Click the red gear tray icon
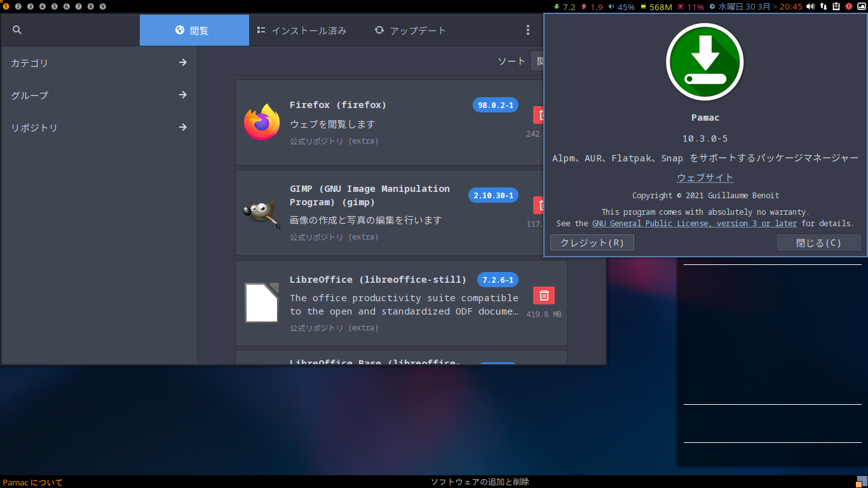The height and width of the screenshot is (488, 868). (x=849, y=6)
